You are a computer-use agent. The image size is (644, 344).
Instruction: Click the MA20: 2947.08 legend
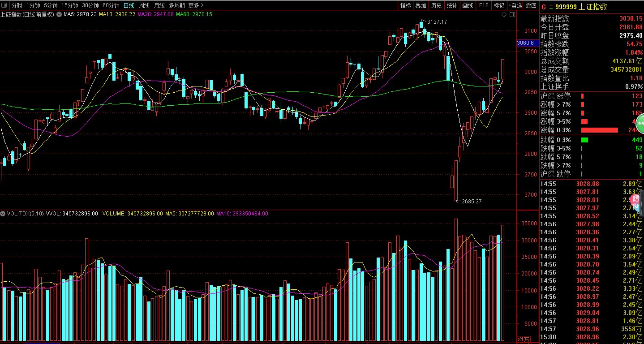[155, 14]
